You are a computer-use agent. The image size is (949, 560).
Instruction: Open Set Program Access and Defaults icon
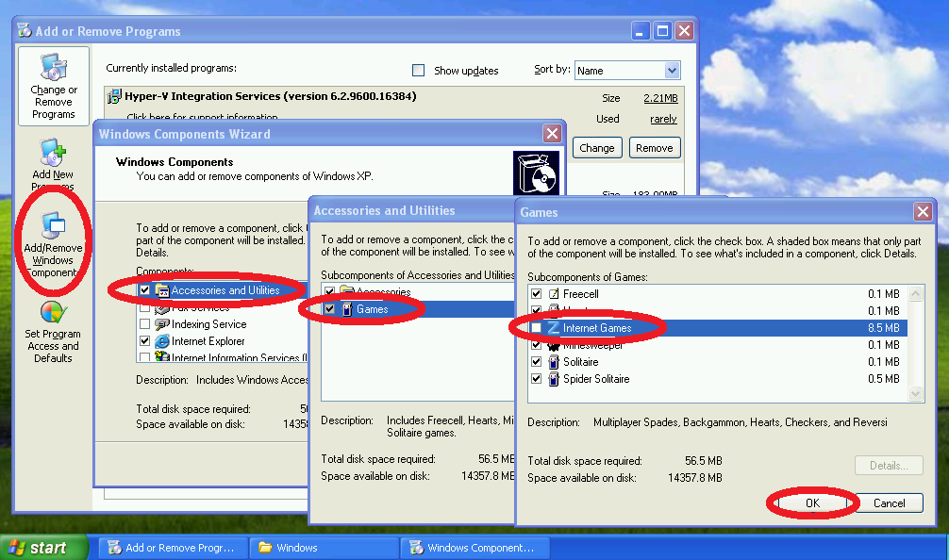pyautogui.click(x=53, y=313)
